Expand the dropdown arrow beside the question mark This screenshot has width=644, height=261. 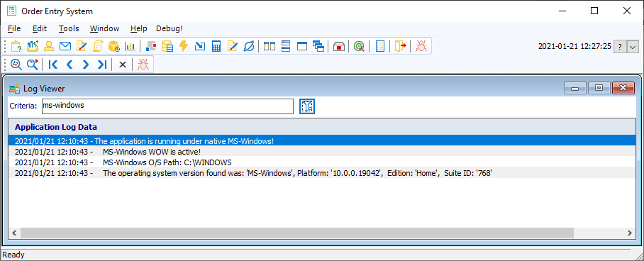click(x=633, y=46)
